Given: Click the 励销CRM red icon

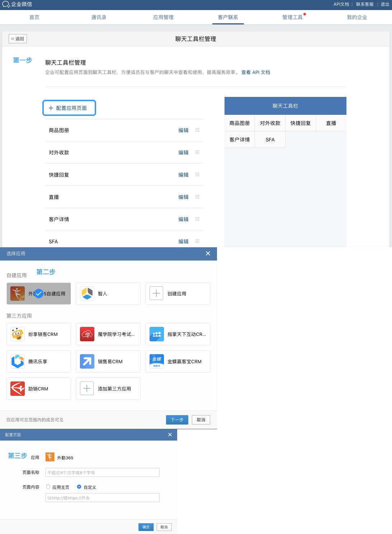Looking at the screenshot, I should tap(17, 389).
